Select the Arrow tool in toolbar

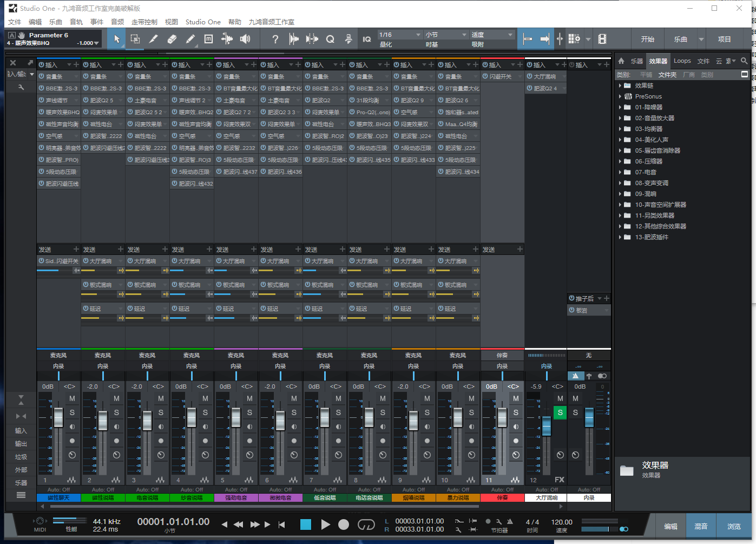[116, 39]
